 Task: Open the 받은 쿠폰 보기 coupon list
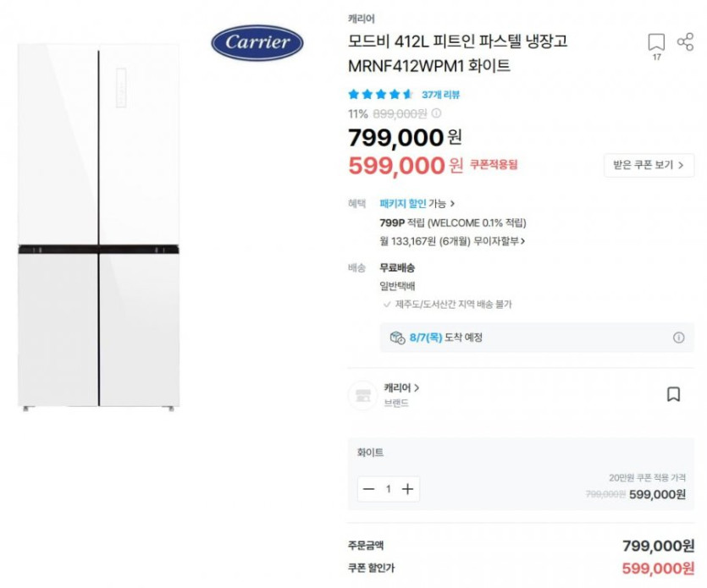[649, 165]
